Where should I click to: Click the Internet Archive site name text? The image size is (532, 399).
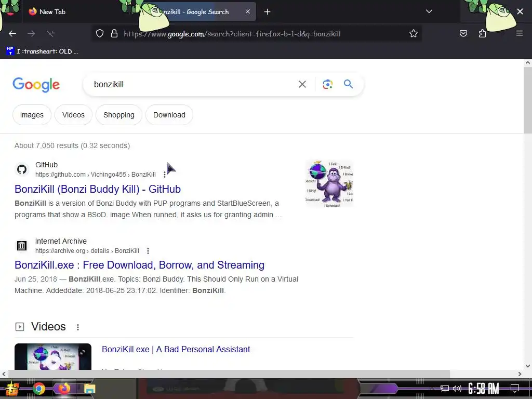(61, 241)
